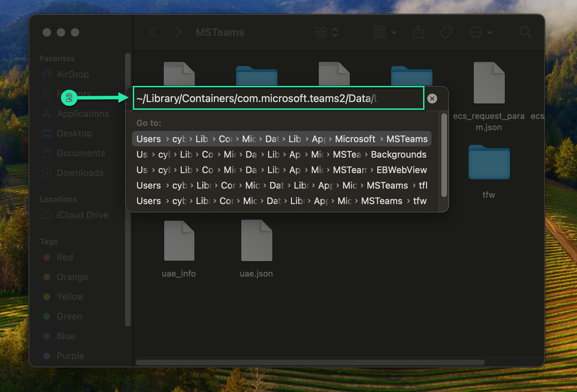The height and width of the screenshot is (392, 577).
Task: Select the uae_info file icon
Action: coord(179,241)
